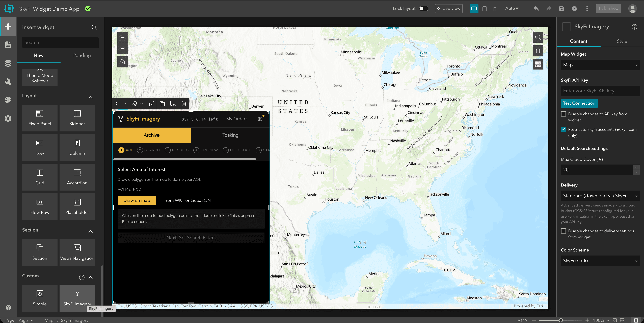
Task: Click the duplicate widget icon
Action: coord(162,104)
